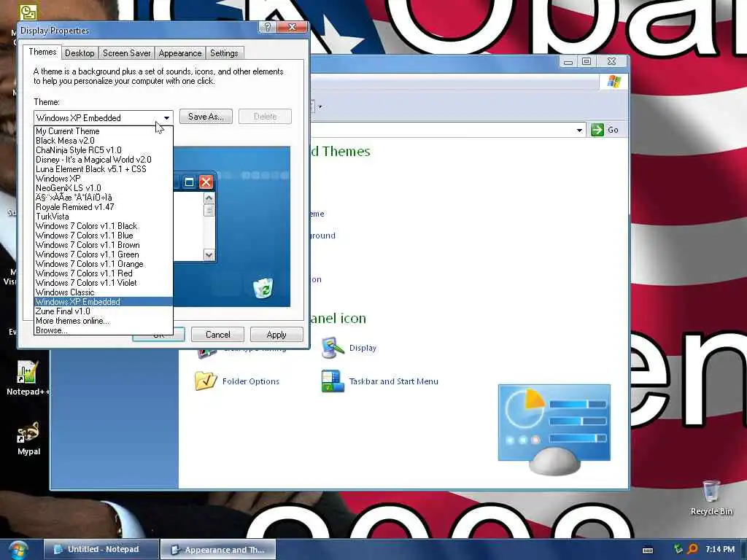Choose Luna Element Black v5.1 theme

[x=104, y=169]
